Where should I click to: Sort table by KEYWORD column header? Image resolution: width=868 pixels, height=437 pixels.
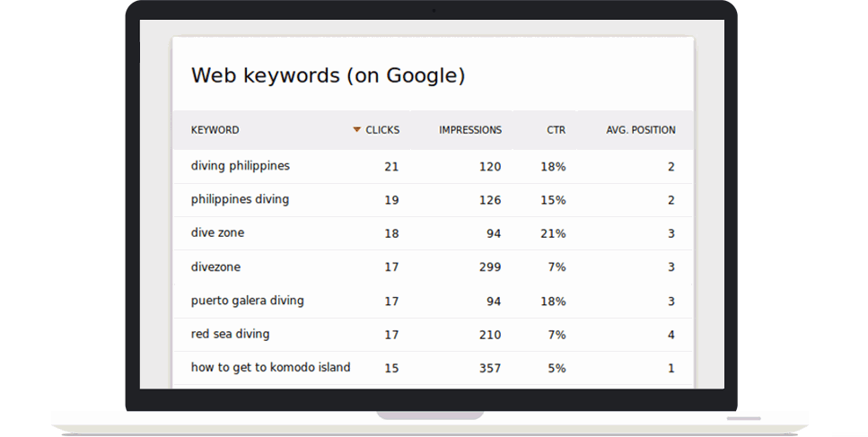pos(215,130)
